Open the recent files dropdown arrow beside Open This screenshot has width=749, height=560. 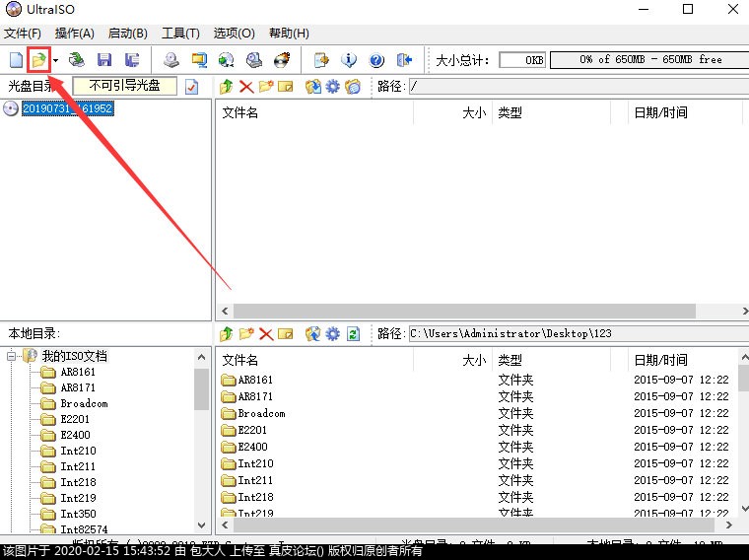coord(56,60)
